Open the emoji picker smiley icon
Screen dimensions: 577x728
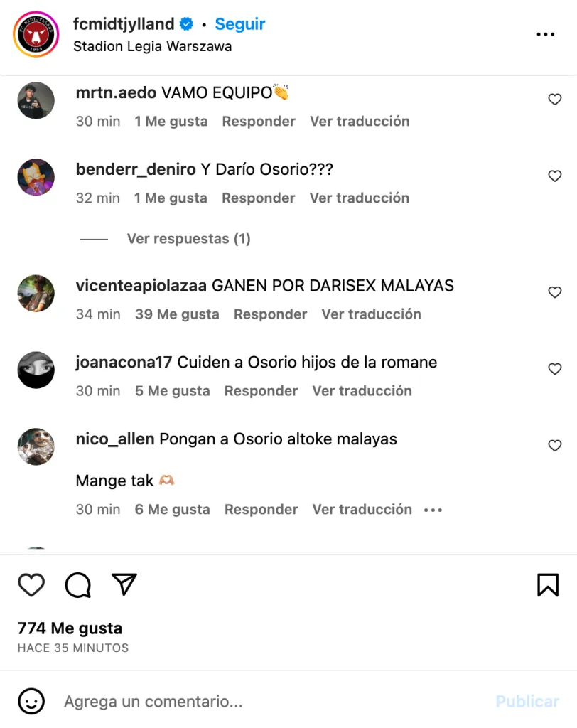pyautogui.click(x=31, y=701)
